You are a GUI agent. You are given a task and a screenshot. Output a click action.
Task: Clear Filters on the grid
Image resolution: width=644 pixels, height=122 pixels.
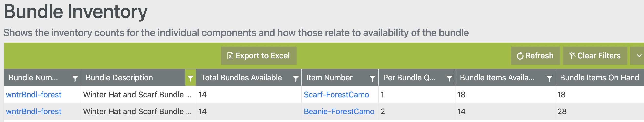click(x=594, y=55)
